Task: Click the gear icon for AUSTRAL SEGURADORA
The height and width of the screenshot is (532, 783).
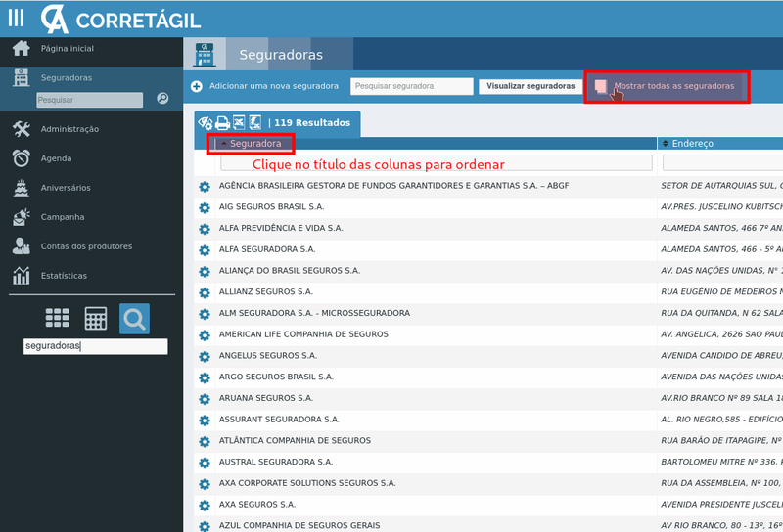Action: pos(205,463)
